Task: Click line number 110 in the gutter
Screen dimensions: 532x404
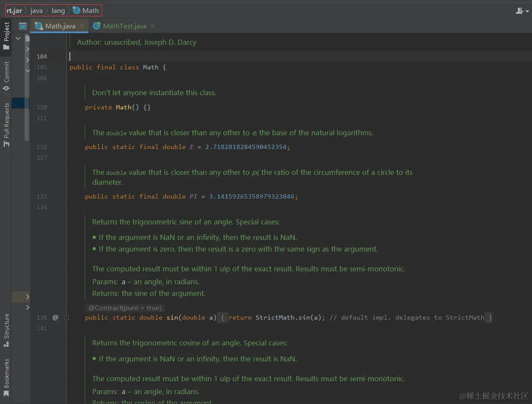Action: coord(42,107)
